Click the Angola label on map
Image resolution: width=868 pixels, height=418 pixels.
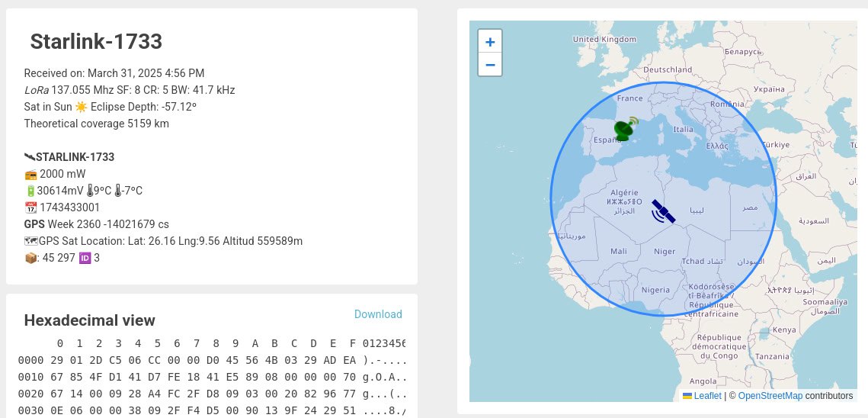pos(703,381)
